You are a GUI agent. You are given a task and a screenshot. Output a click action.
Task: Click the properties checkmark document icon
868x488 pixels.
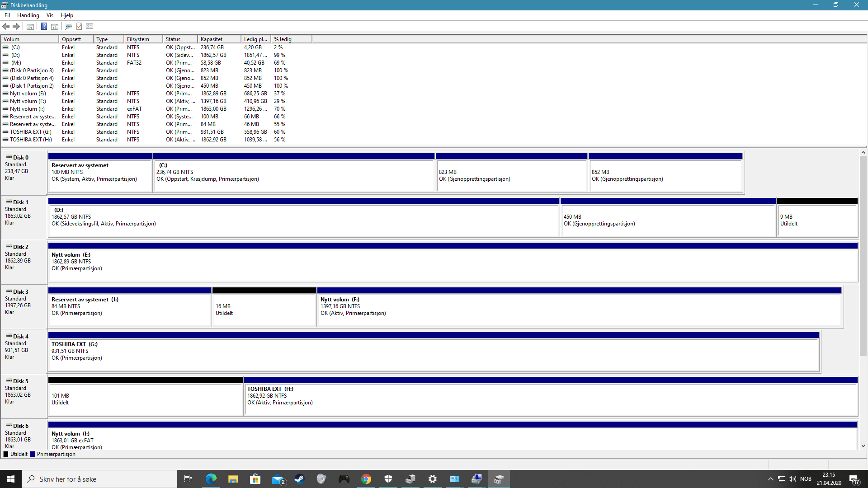pos(79,26)
